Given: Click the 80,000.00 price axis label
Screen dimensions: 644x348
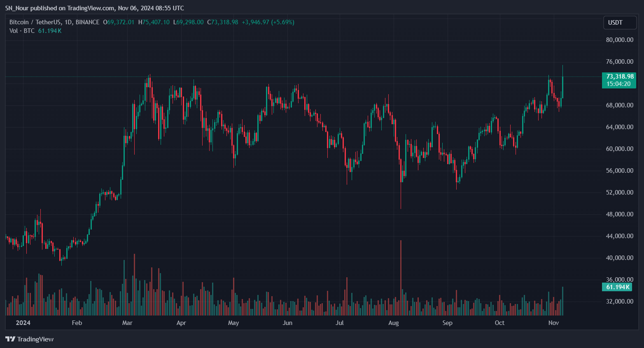Looking at the screenshot, I should pos(620,40).
